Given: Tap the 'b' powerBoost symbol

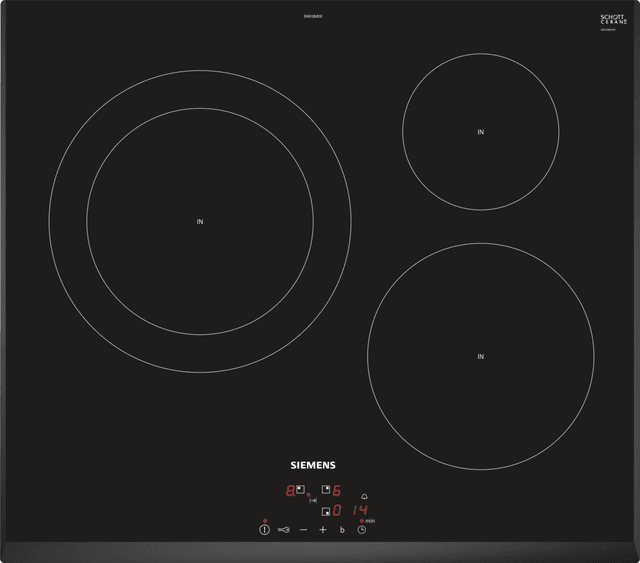Looking at the screenshot, I should [342, 530].
